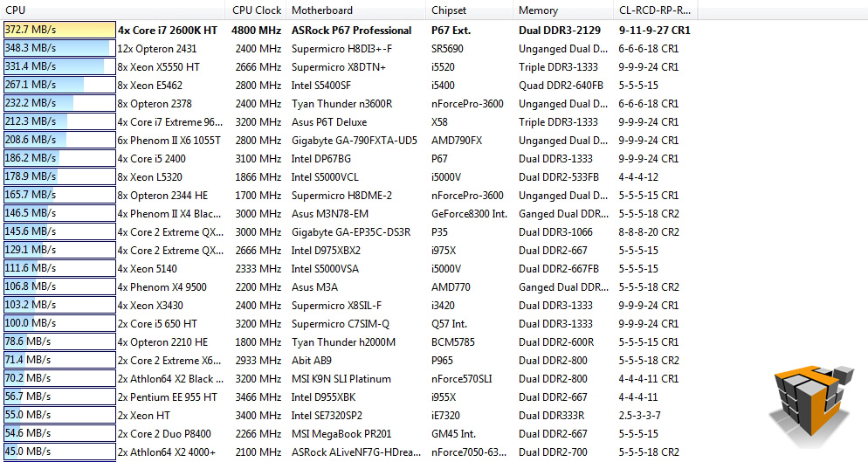
Task: Sort by the CL-RCD-RP-R... column header
Action: [x=656, y=10]
